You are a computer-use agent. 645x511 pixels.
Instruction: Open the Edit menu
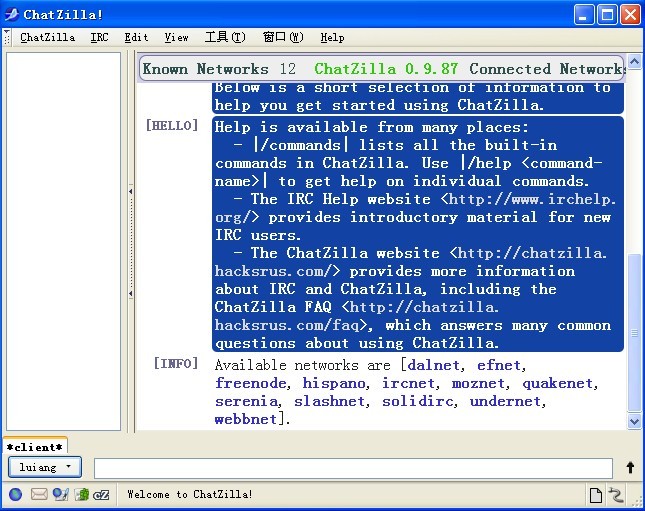[136, 37]
